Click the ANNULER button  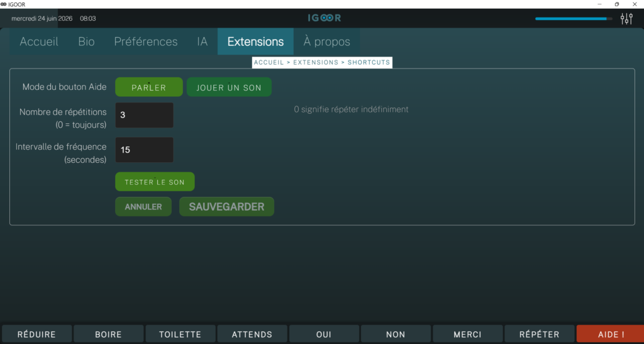coord(143,206)
